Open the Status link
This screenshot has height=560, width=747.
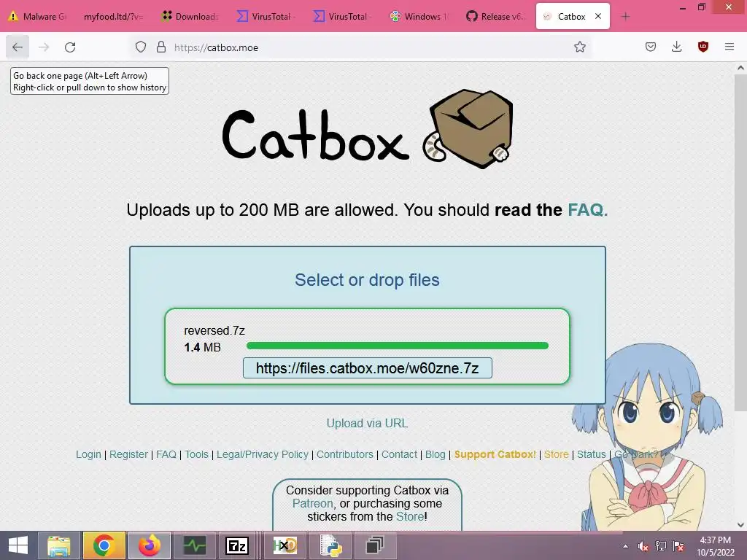click(591, 454)
